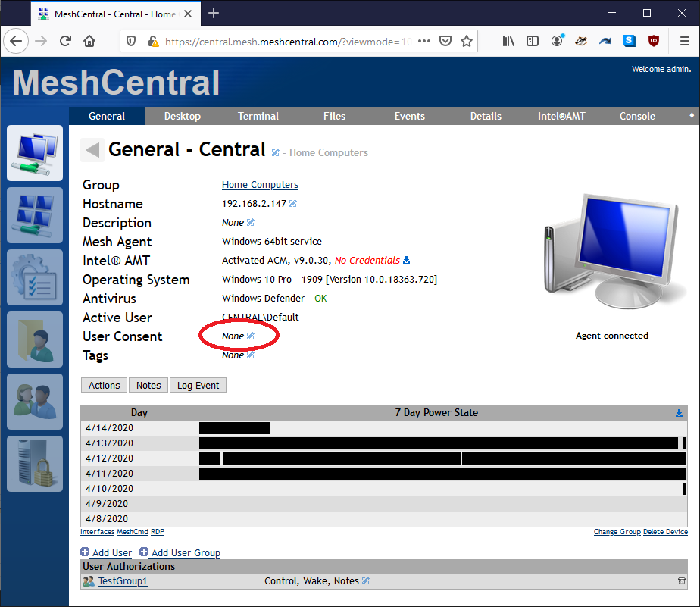Edit the Tags value

pos(251,355)
